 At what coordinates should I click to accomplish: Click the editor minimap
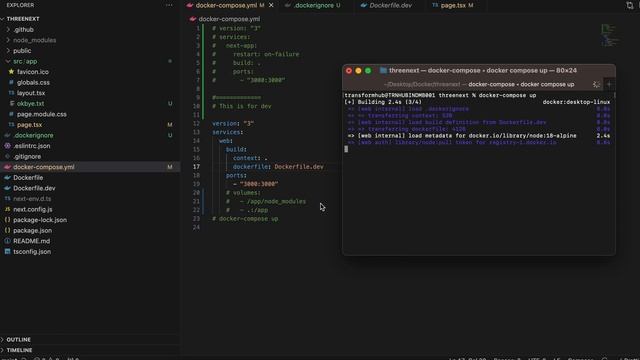tap(610, 35)
